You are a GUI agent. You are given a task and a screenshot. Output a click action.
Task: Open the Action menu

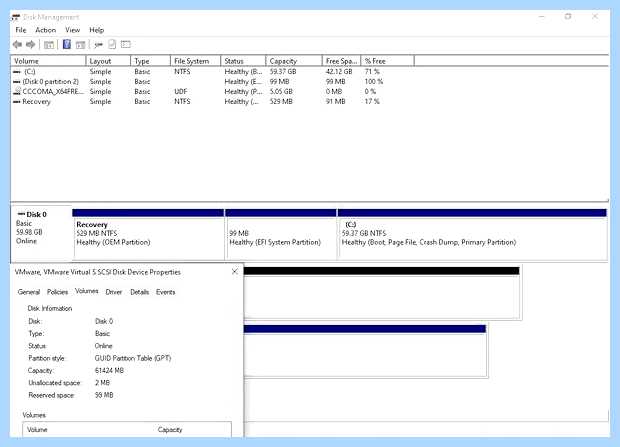[45, 30]
